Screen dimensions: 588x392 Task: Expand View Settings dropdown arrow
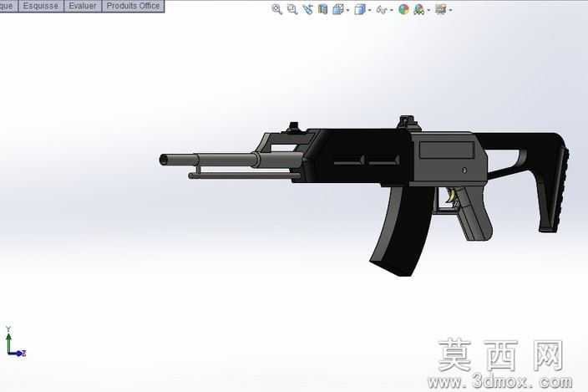click(x=450, y=10)
